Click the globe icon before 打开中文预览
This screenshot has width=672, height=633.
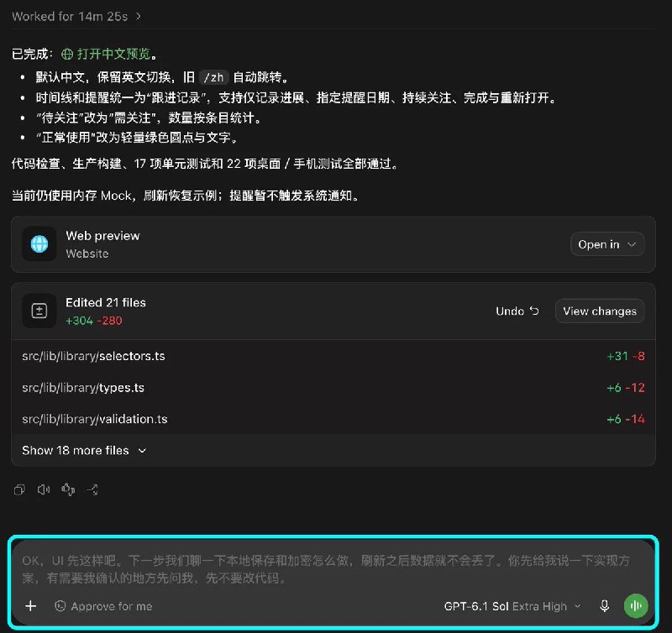tap(67, 54)
